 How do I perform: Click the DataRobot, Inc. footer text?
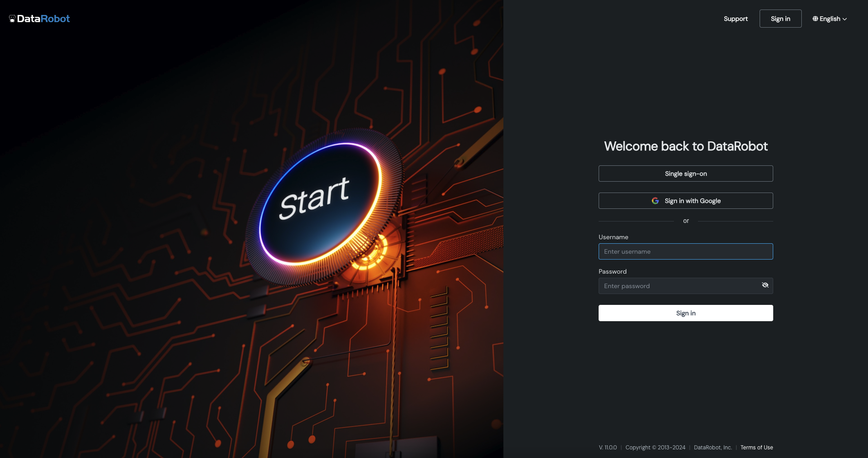pos(713,448)
